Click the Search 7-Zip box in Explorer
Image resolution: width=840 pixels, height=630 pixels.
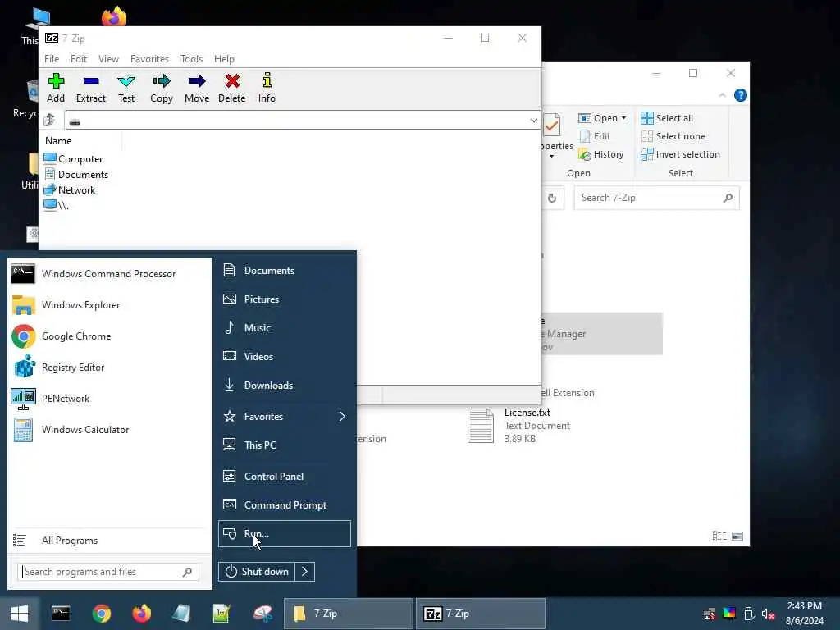(x=656, y=198)
